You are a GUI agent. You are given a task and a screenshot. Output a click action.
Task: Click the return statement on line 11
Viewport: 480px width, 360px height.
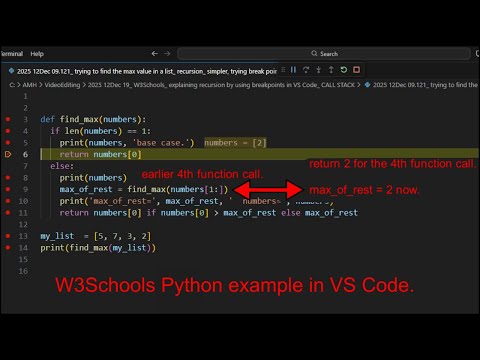point(209,213)
